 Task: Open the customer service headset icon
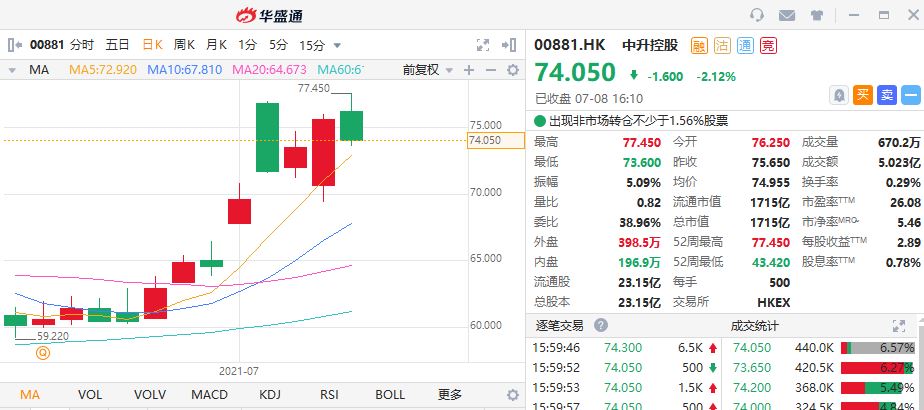pyautogui.click(x=757, y=15)
